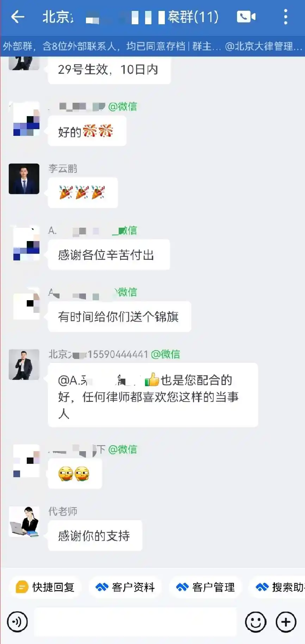
Task: Tap 李云鹏's profile avatar
Action: coord(24,179)
